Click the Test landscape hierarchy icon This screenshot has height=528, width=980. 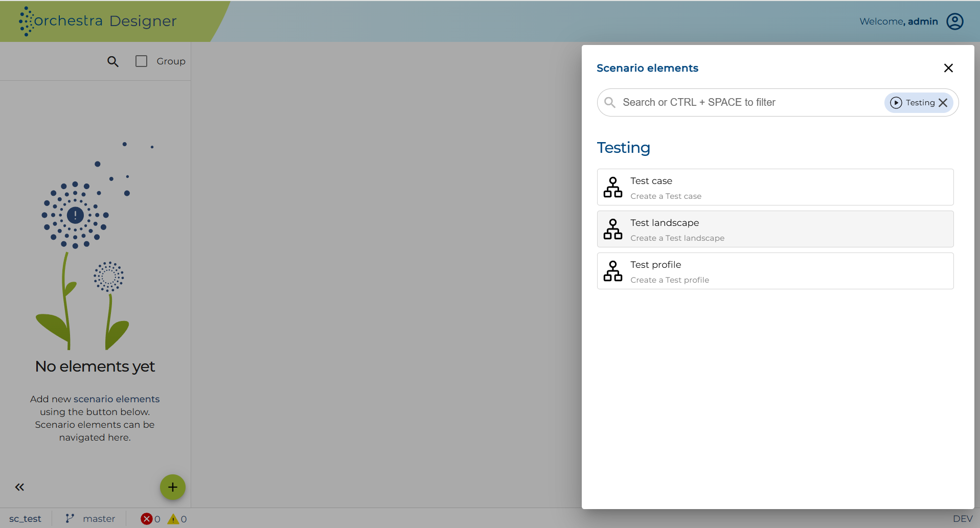point(613,229)
